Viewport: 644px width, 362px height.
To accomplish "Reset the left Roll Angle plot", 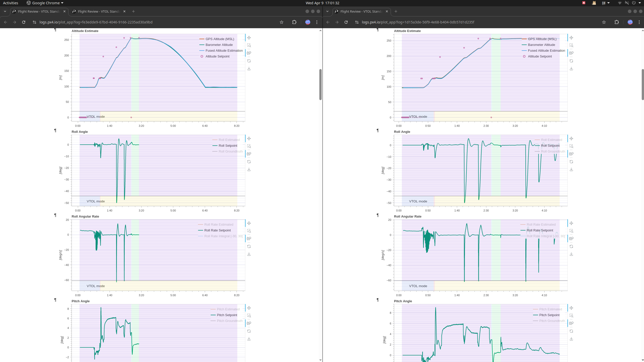I will click(x=249, y=162).
